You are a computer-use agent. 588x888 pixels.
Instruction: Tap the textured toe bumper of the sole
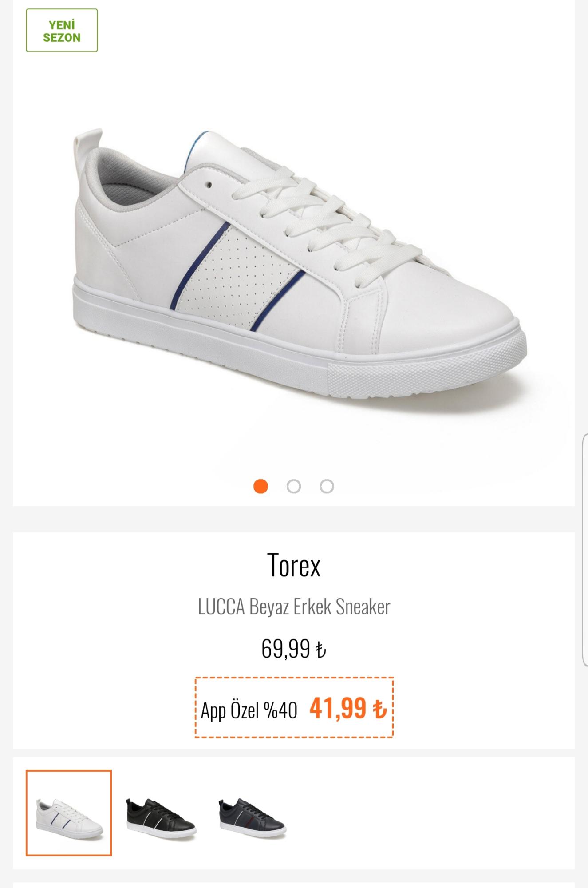click(426, 364)
